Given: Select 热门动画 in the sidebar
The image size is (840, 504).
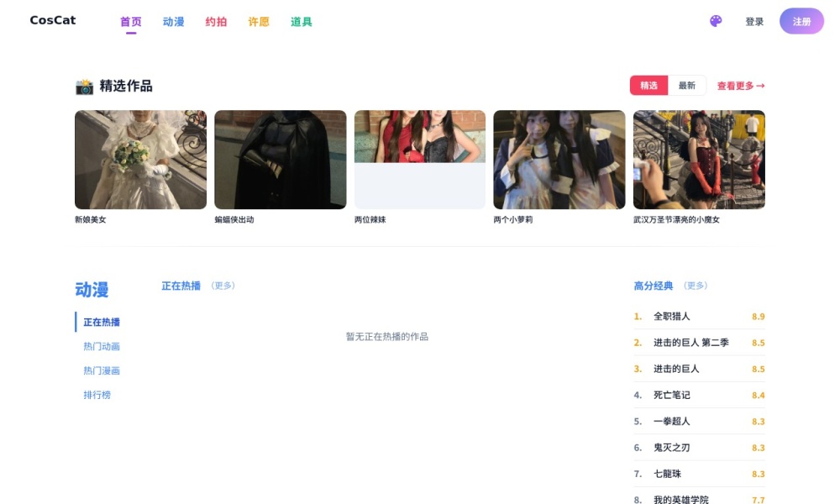Looking at the screenshot, I should tap(102, 347).
